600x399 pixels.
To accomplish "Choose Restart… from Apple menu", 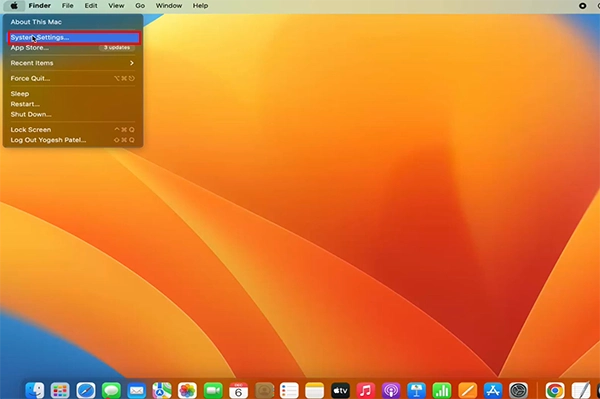I will [x=73, y=104].
